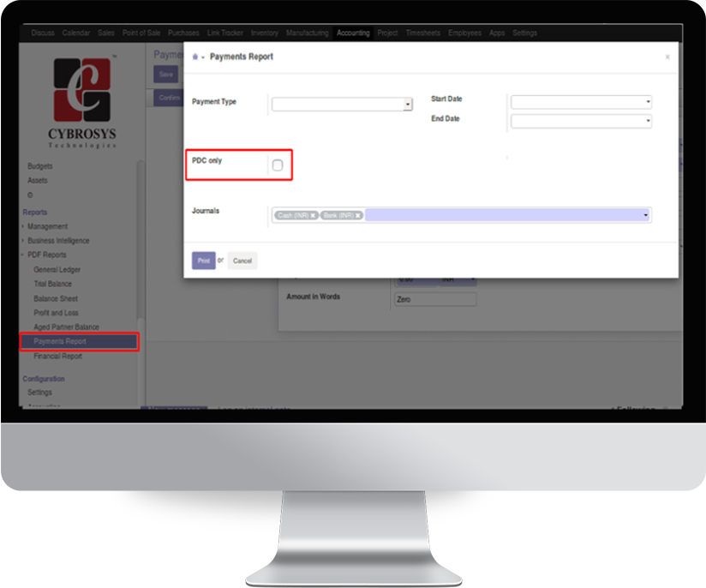Expand the Journals dropdown arrow
The image size is (706, 588).
pyautogui.click(x=646, y=215)
